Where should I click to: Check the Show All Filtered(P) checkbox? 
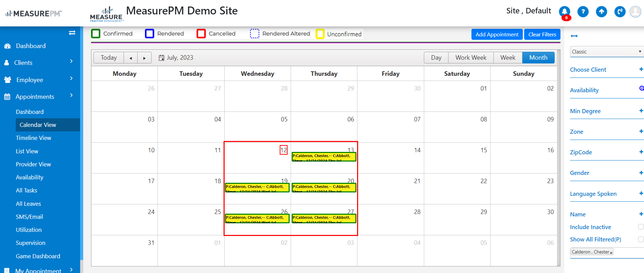point(641,239)
